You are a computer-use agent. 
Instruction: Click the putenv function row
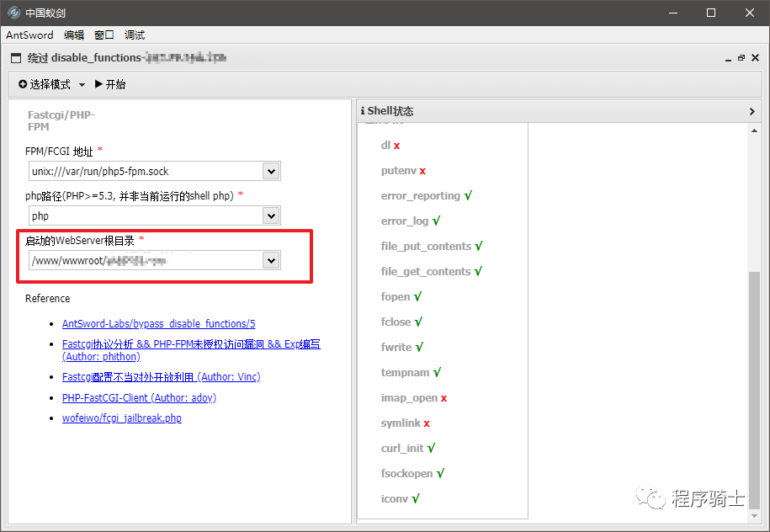403,170
